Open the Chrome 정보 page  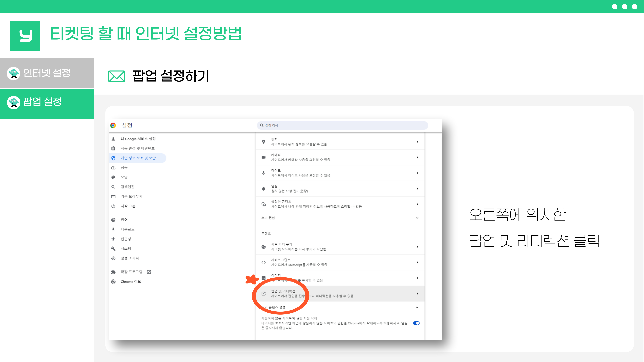point(138,282)
